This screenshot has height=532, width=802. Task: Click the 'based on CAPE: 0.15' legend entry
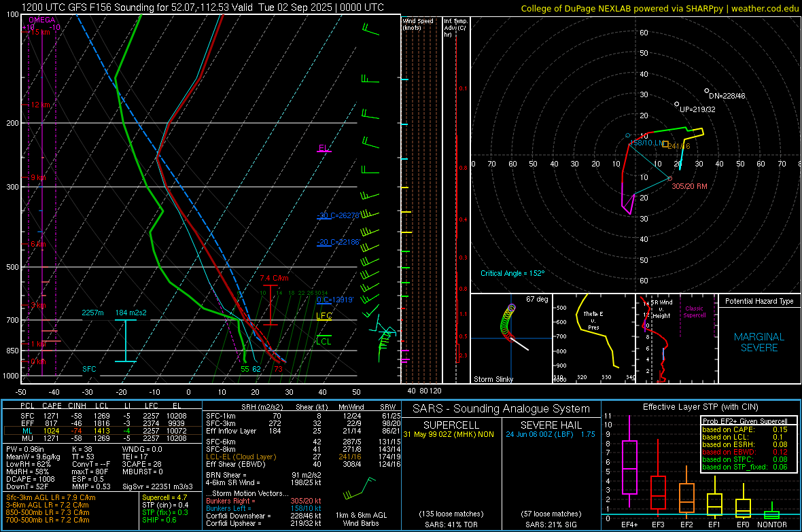point(745,429)
